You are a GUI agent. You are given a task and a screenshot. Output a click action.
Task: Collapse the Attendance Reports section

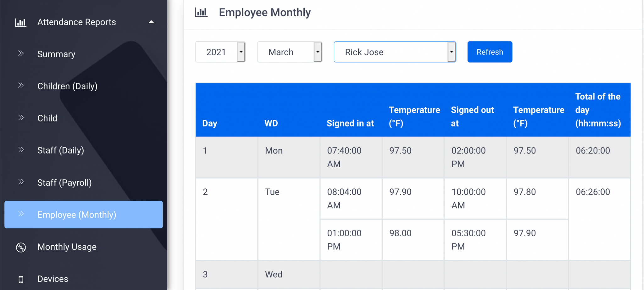tap(151, 22)
